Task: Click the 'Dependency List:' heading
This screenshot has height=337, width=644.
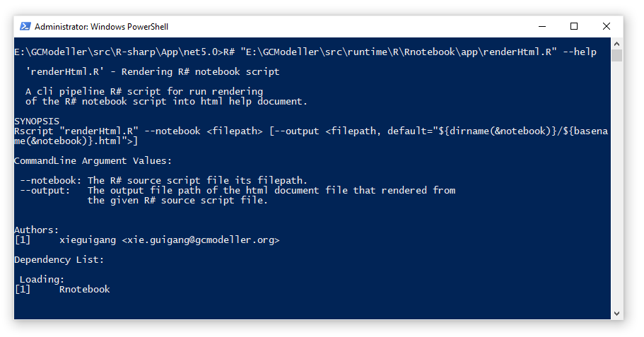Action: (x=59, y=259)
